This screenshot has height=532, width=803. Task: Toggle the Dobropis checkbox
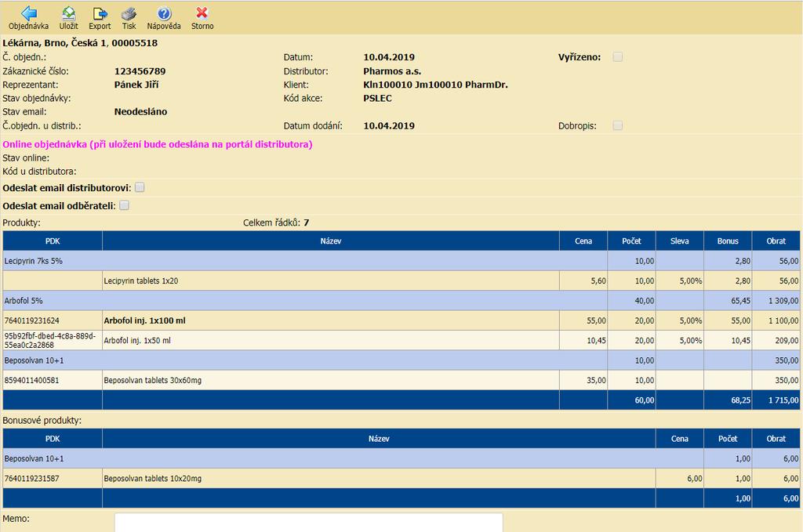(618, 125)
